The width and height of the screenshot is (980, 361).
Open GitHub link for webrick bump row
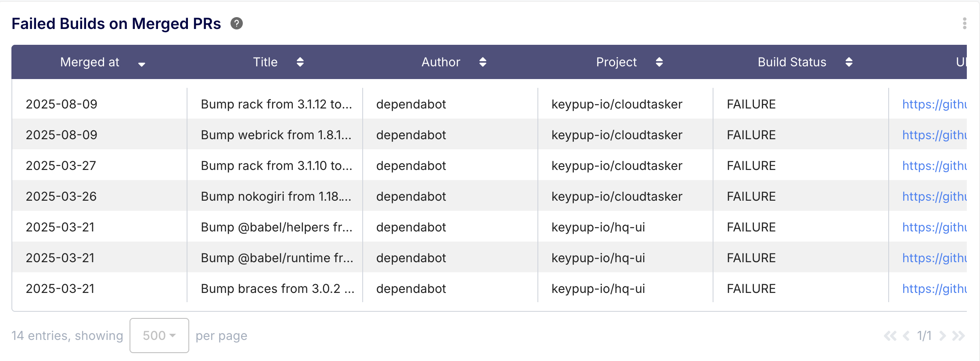pos(934,135)
